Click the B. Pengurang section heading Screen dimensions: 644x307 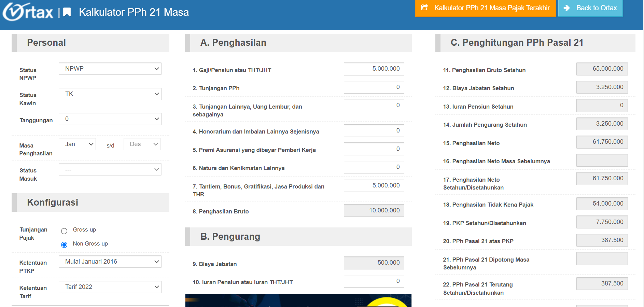coord(230,237)
